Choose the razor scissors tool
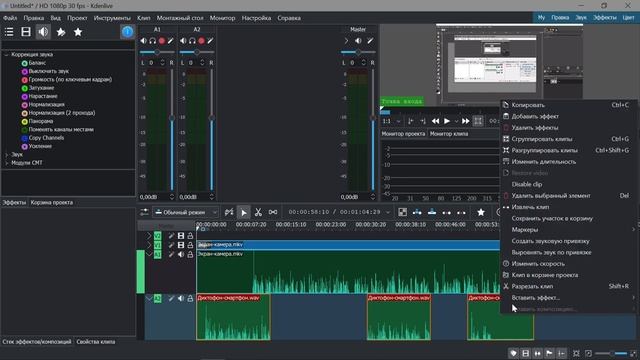Image resolution: width=640 pixels, height=360 pixels. [258, 212]
